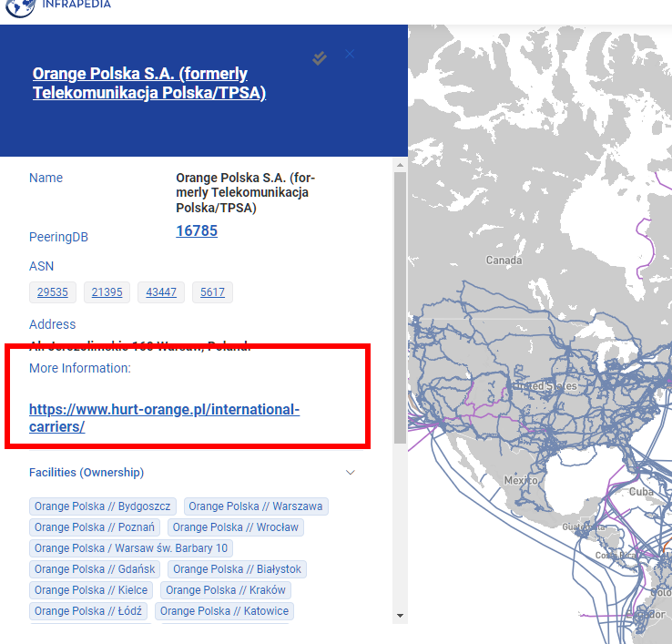
Task: Click the Facilities (Ownership) heading
Action: click(87, 473)
